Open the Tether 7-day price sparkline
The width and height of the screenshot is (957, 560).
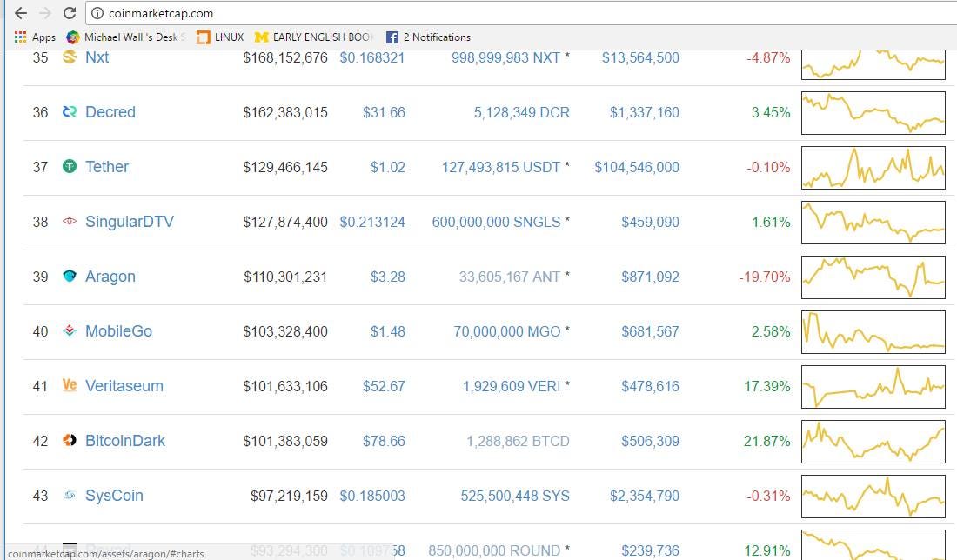pyautogui.click(x=873, y=167)
